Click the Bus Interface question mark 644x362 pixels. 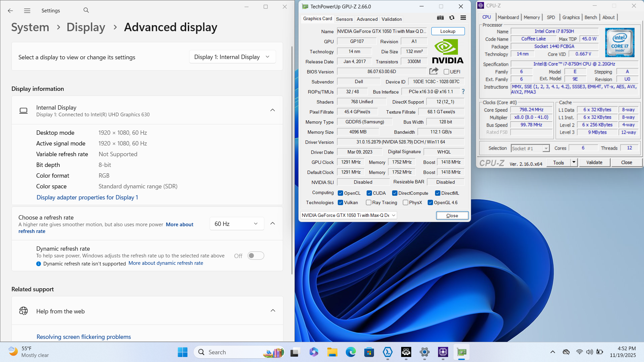[x=463, y=92]
